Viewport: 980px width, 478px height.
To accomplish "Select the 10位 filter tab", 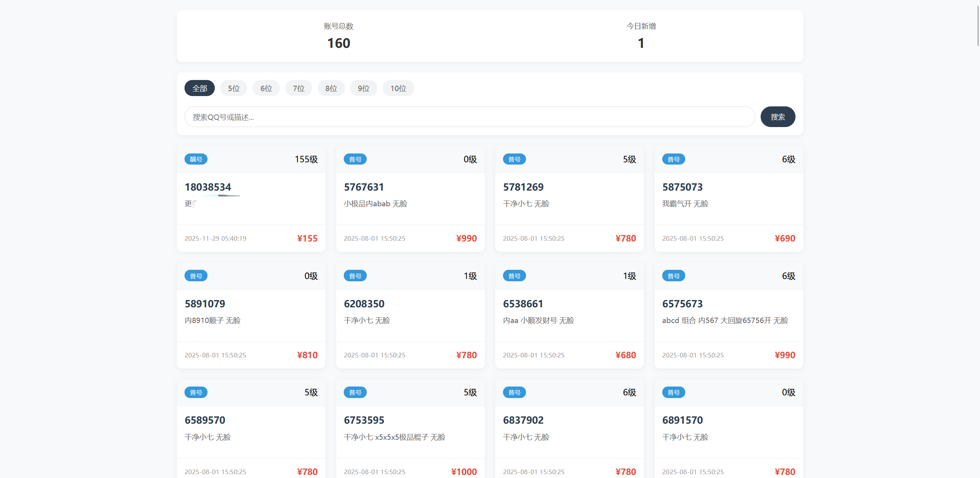I will click(398, 88).
